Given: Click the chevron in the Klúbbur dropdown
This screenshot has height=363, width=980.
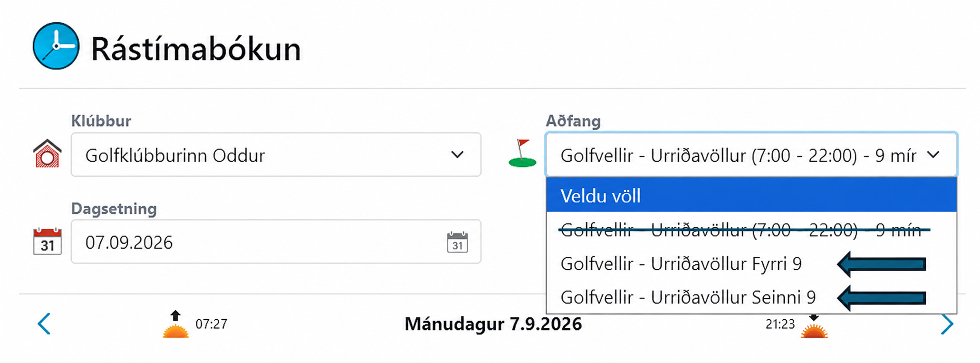Looking at the screenshot, I should [x=457, y=155].
